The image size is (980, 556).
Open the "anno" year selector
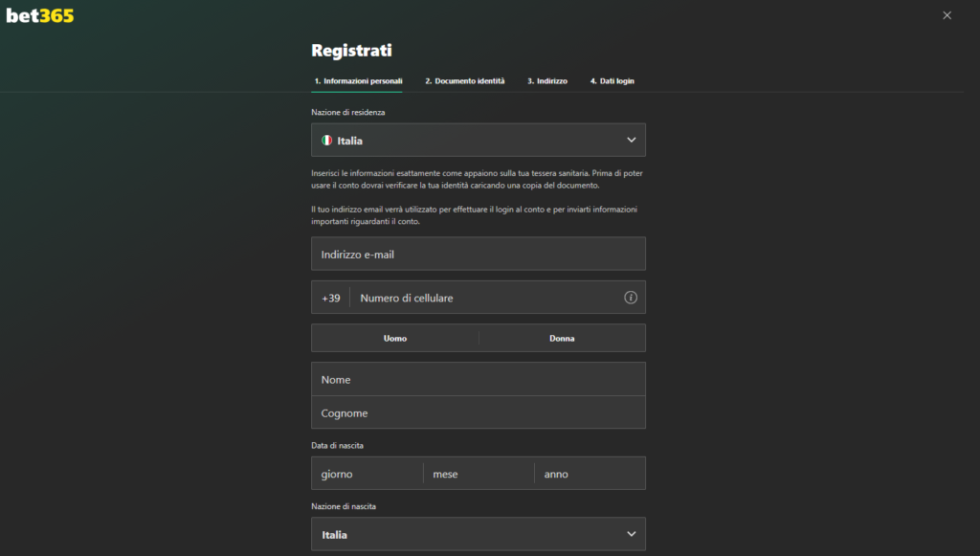[590, 473]
